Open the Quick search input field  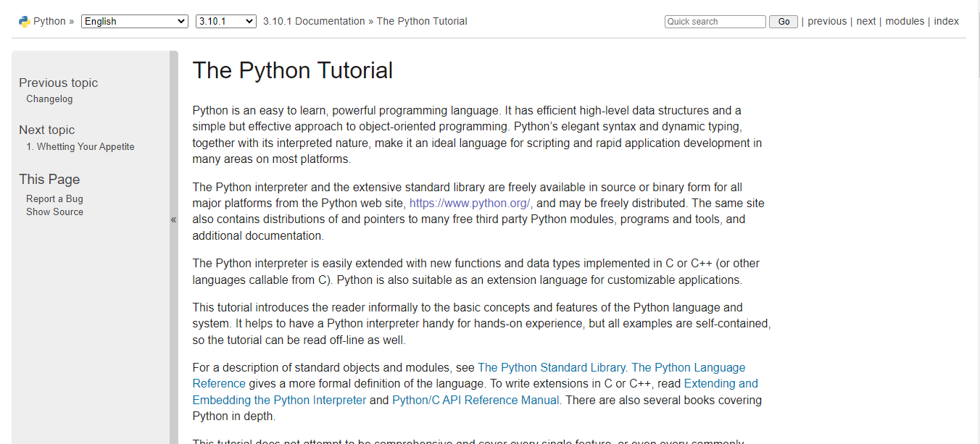(715, 21)
